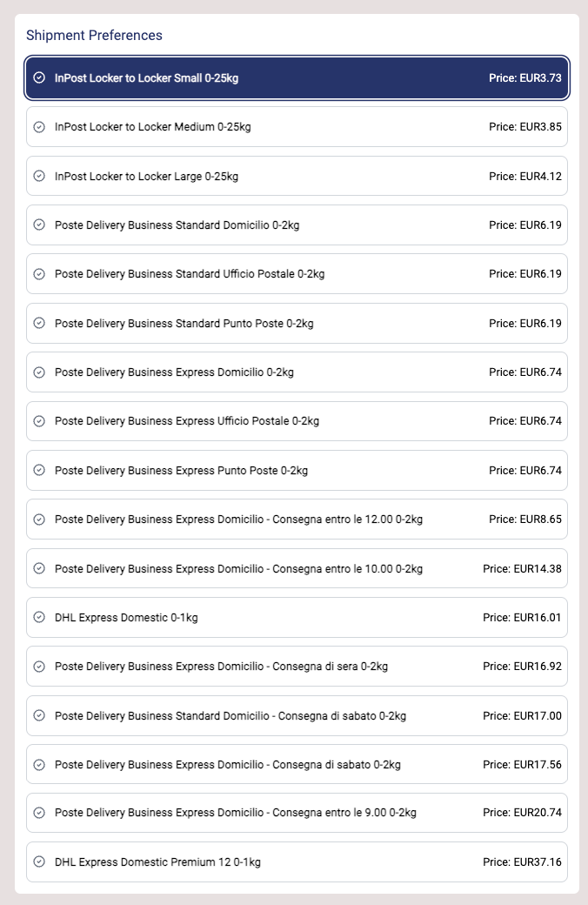Click check icon beside Consegna di sera option
This screenshot has height=905, width=588.
(x=39, y=666)
